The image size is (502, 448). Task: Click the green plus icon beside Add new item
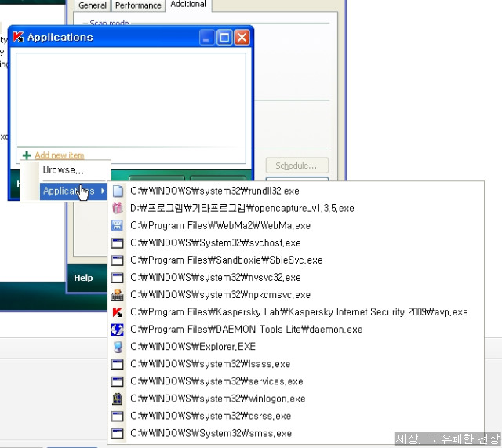(x=27, y=155)
